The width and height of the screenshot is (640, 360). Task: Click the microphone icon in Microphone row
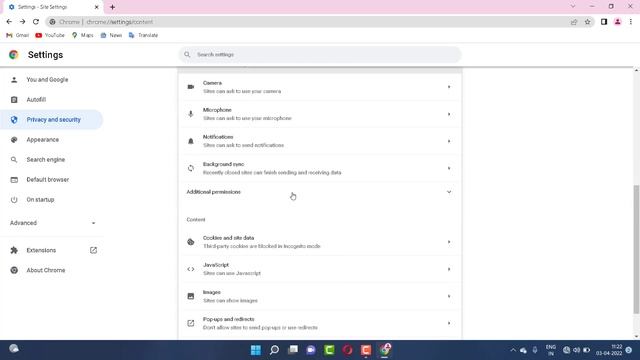tap(191, 114)
